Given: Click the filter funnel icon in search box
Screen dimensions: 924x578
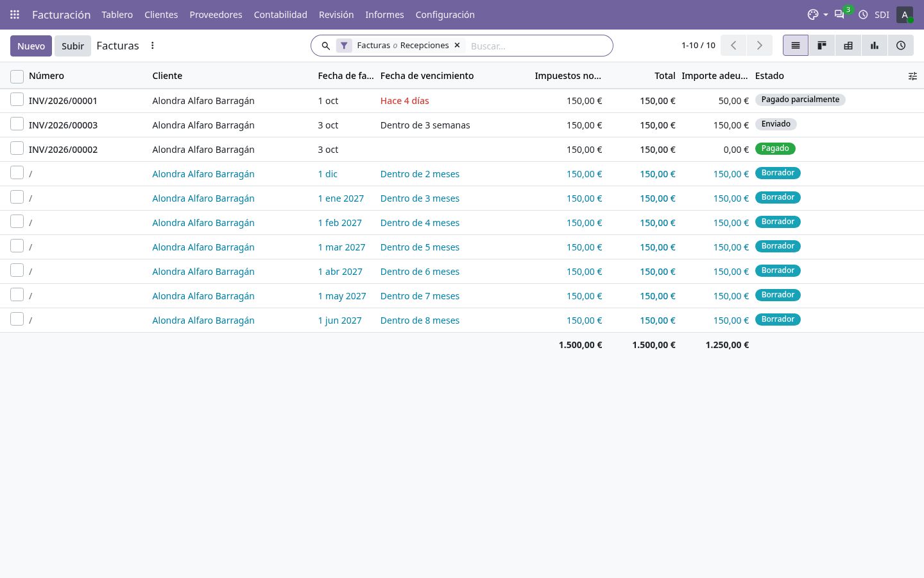Looking at the screenshot, I should [344, 46].
